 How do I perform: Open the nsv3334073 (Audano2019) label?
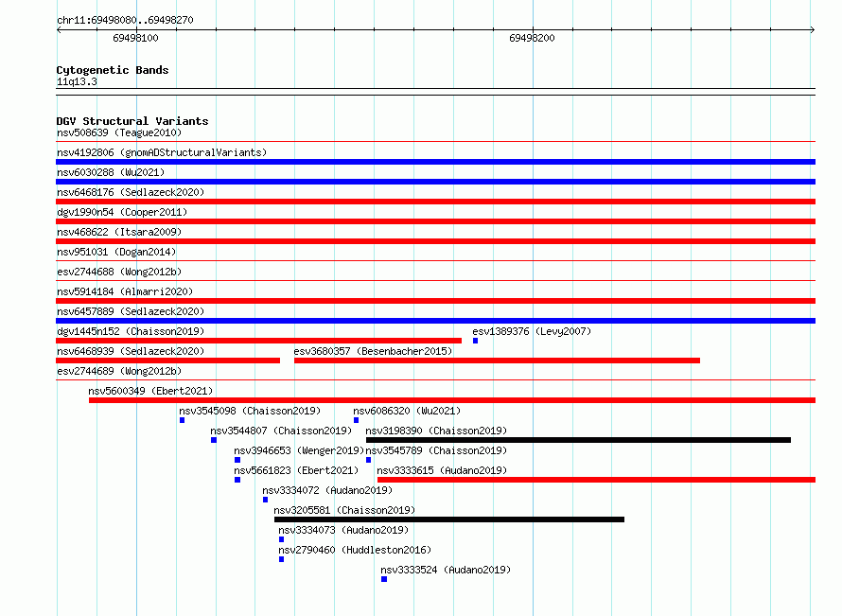(343, 530)
